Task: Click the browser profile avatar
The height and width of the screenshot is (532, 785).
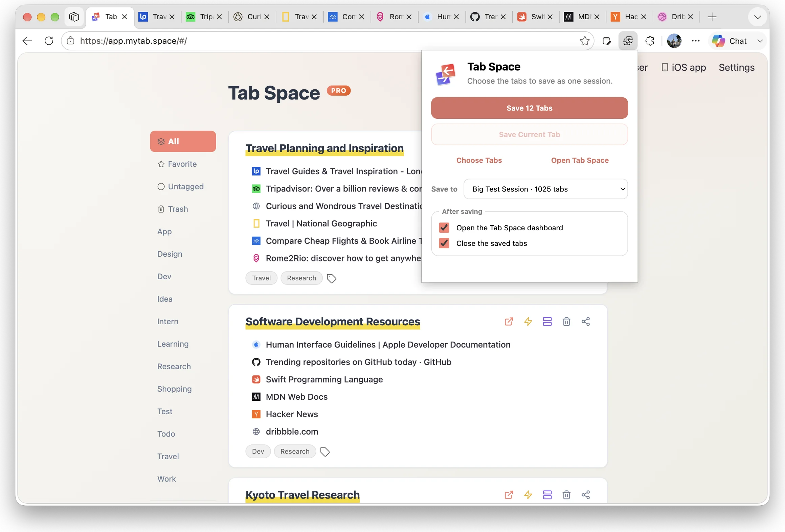Action: [674, 41]
